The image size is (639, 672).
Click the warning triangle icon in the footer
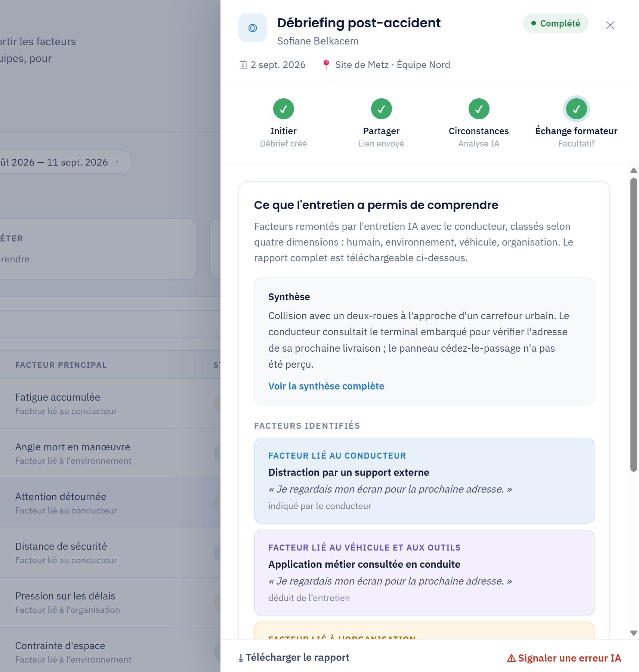511,658
